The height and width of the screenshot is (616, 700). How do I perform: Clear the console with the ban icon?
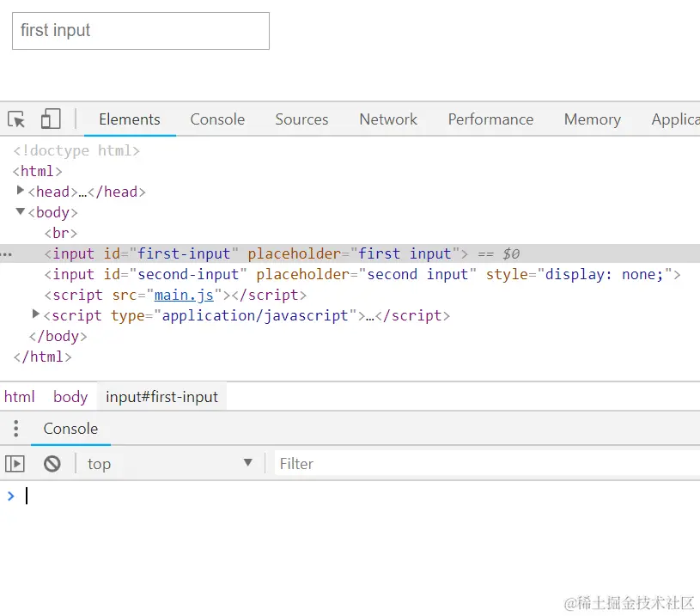tap(52, 464)
